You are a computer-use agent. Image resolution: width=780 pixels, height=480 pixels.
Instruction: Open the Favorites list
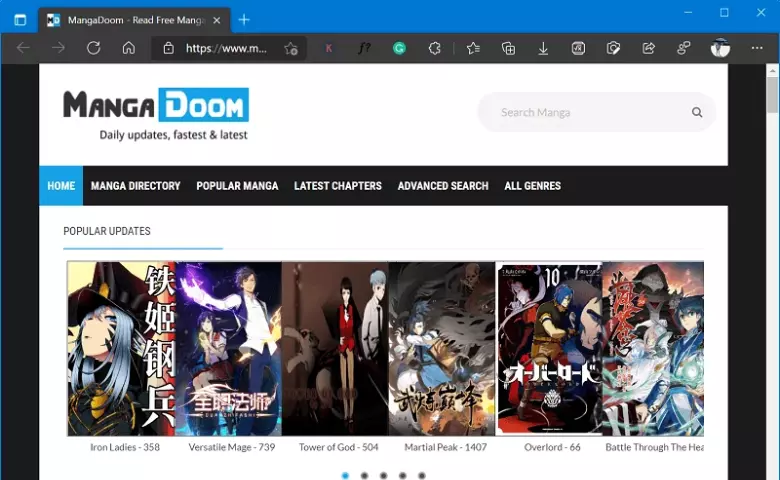(473, 48)
